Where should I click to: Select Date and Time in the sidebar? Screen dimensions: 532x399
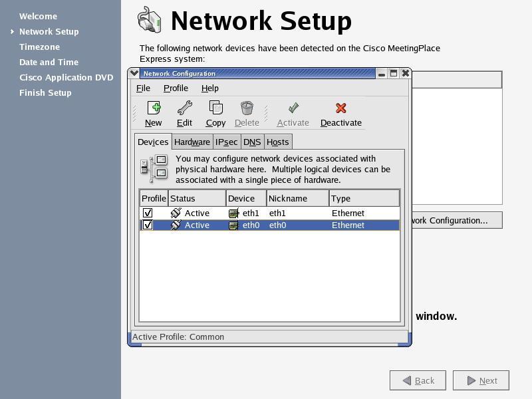[x=49, y=62]
